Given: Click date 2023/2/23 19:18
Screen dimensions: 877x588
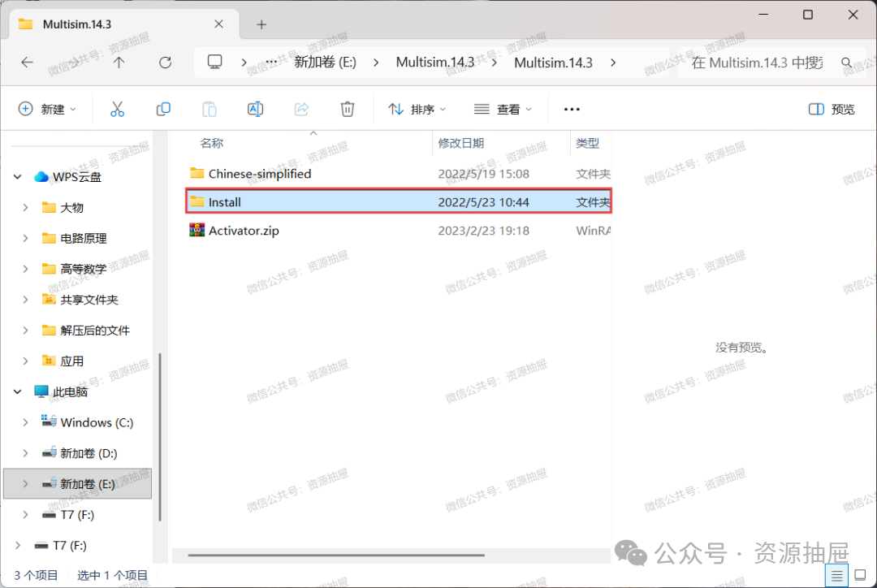Looking at the screenshot, I should point(483,231).
